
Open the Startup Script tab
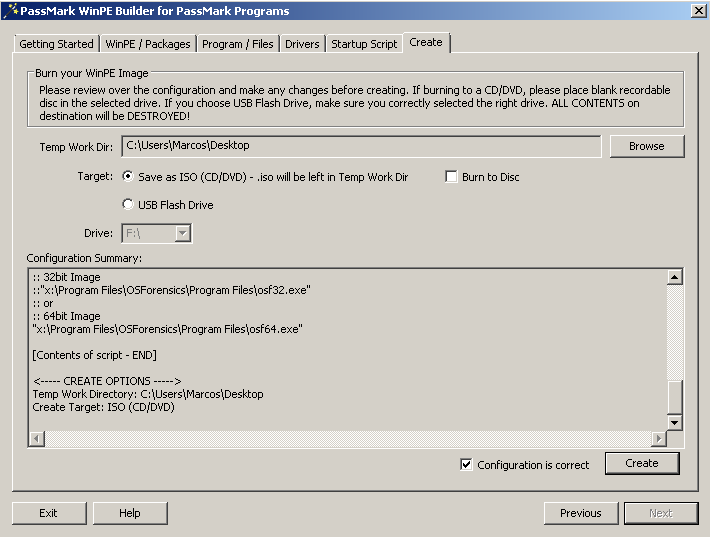(x=364, y=44)
